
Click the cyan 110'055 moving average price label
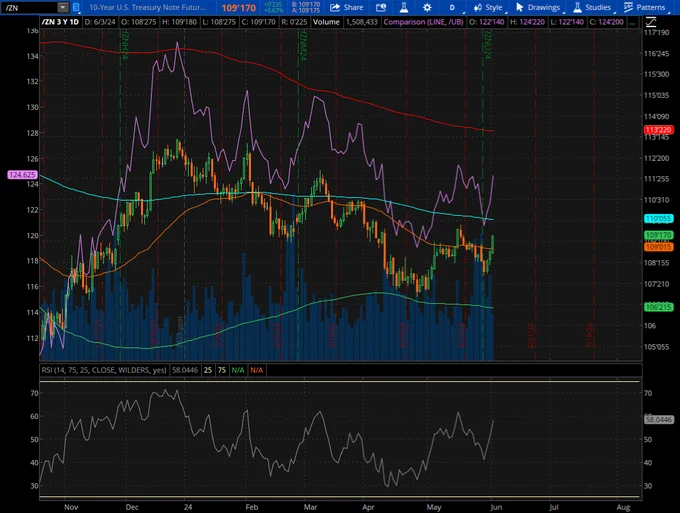658,219
